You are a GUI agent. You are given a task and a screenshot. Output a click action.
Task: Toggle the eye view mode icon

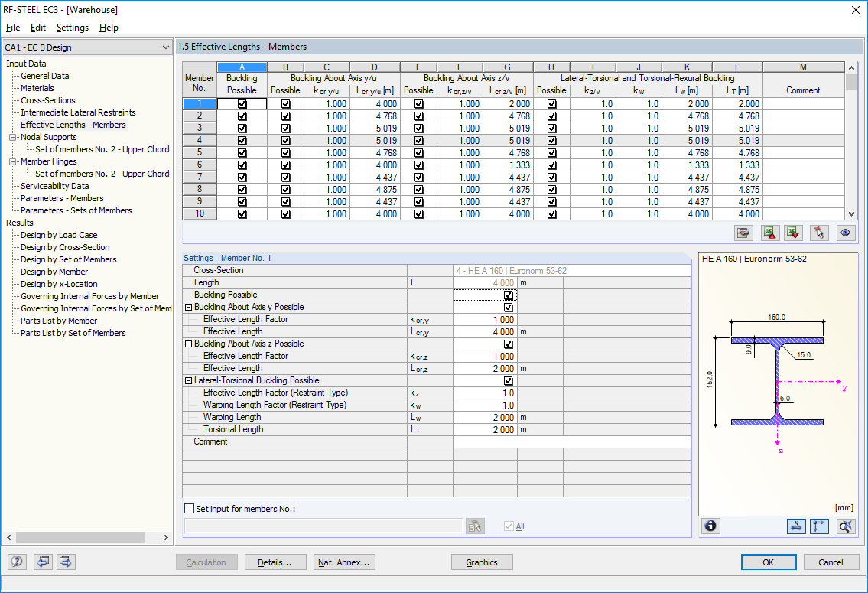tap(845, 233)
